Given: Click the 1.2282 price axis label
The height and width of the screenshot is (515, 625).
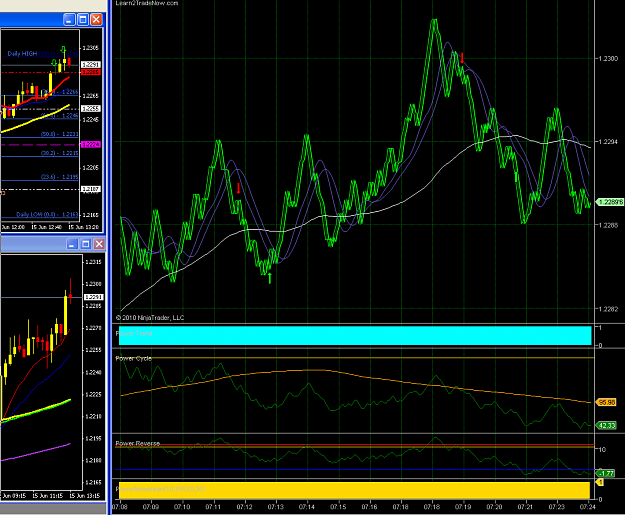Looking at the screenshot, I should pyautogui.click(x=609, y=309).
